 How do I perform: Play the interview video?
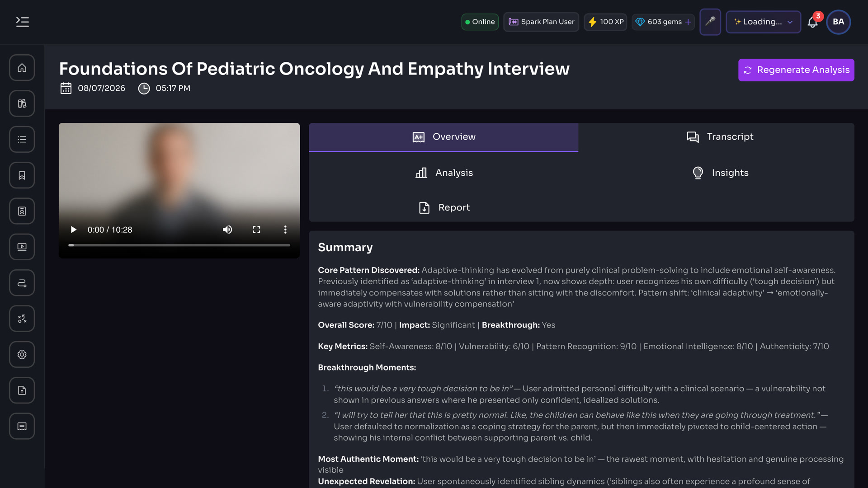pyautogui.click(x=74, y=230)
